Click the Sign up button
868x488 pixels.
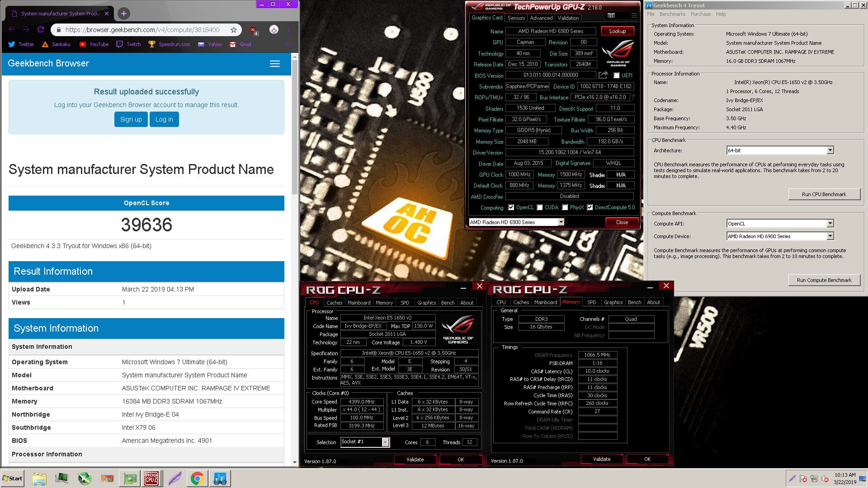pos(131,119)
